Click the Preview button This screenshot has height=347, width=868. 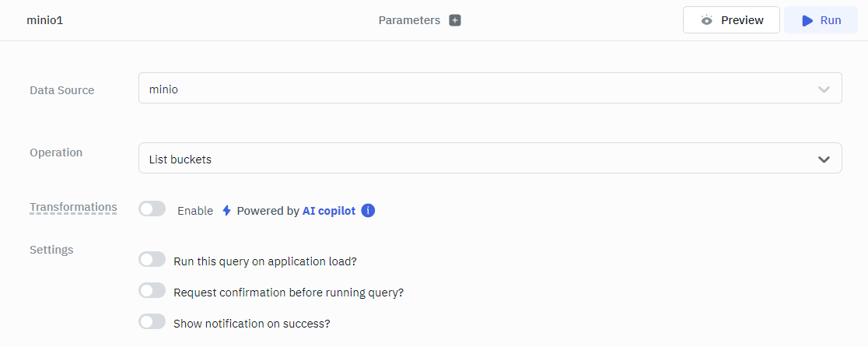tap(731, 20)
